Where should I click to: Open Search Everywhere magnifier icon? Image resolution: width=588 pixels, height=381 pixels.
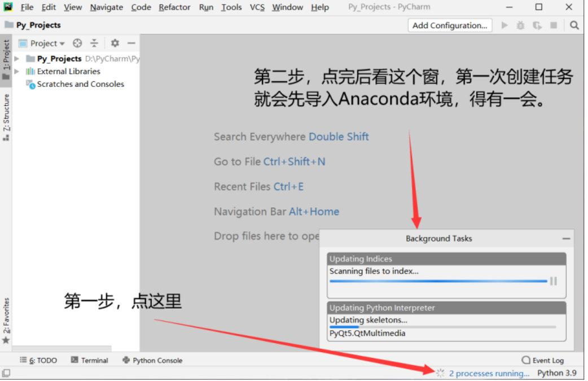coord(574,25)
